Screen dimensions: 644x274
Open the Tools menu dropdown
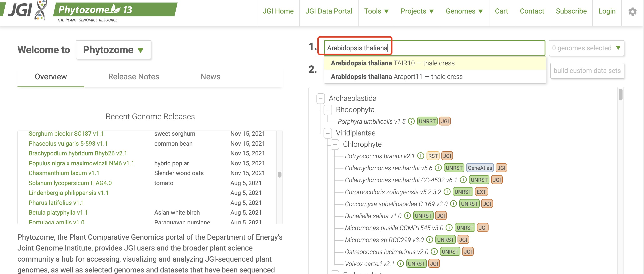coord(376,11)
